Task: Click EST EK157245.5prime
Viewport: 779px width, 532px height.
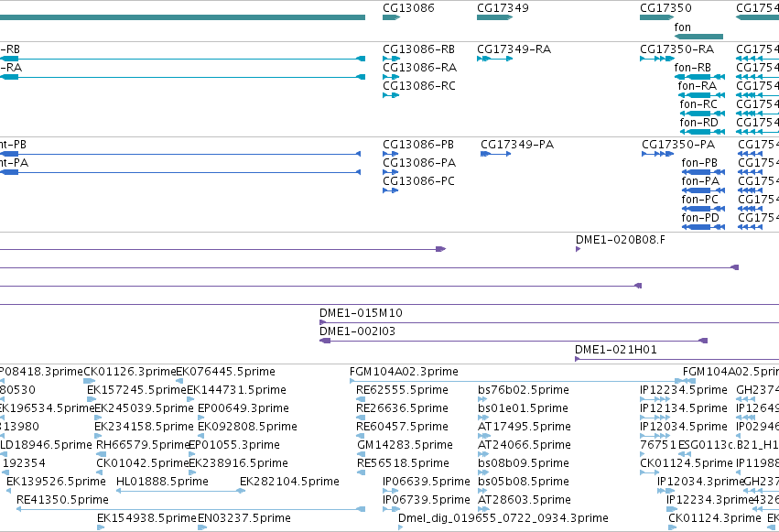Action: coord(136,390)
